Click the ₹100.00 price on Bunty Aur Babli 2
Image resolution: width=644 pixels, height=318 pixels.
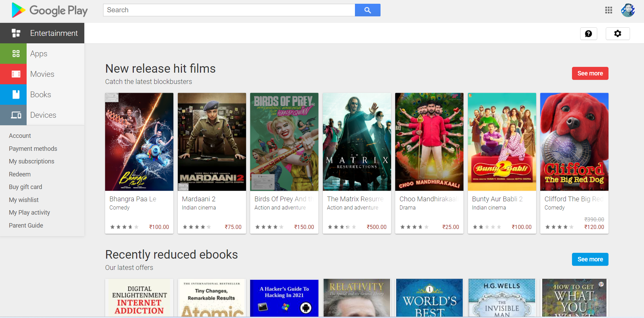point(521,227)
